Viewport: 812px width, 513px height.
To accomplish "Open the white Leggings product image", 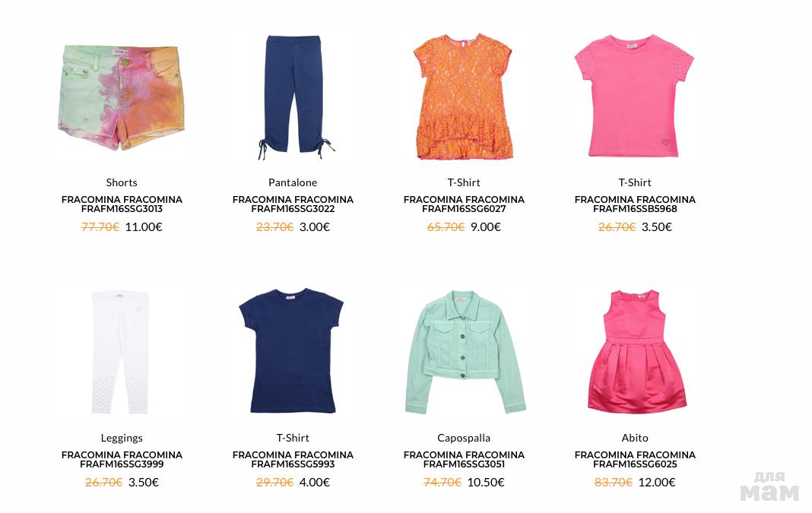I will pyautogui.click(x=121, y=352).
